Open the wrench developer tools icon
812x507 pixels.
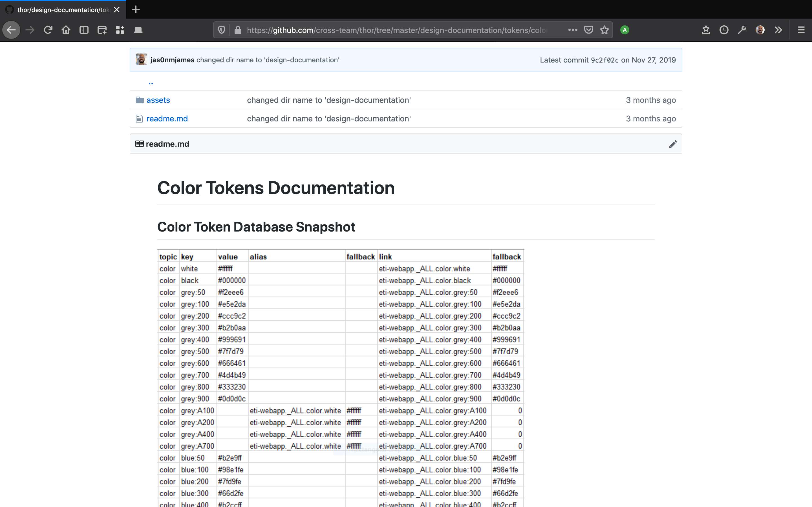point(742,30)
